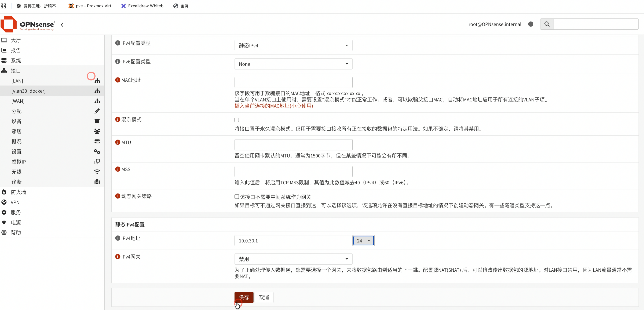The height and width of the screenshot is (310, 644).
Task: Click the network icon next to [LAN]
Action: point(97,81)
